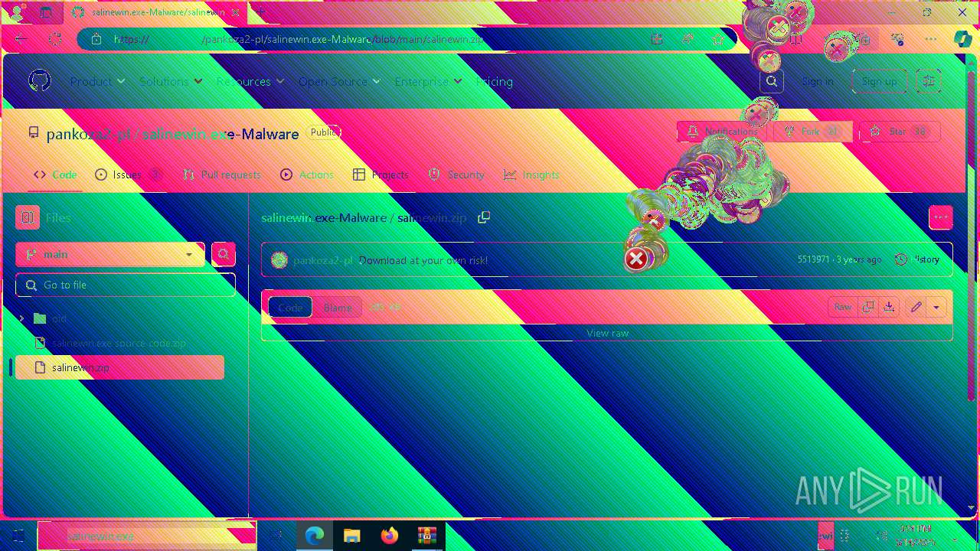
Task: Copy file path icon beside salinewin.zip breadcrumb
Action: [484, 218]
